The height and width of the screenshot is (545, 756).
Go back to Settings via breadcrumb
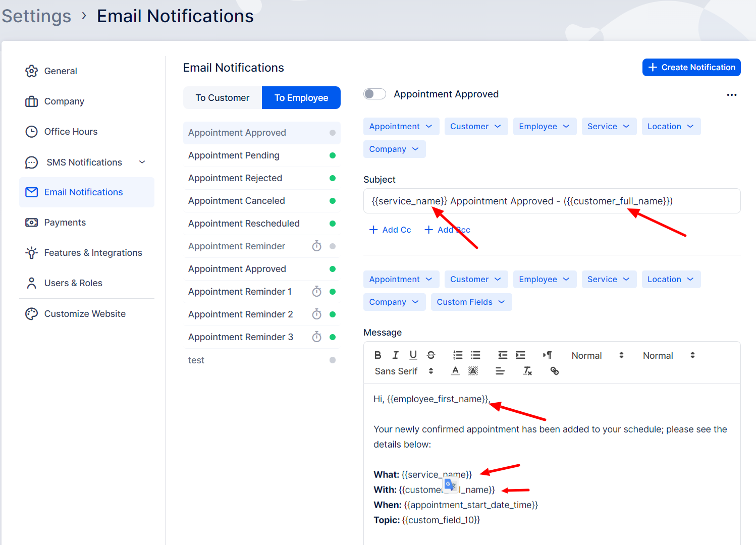36,16
